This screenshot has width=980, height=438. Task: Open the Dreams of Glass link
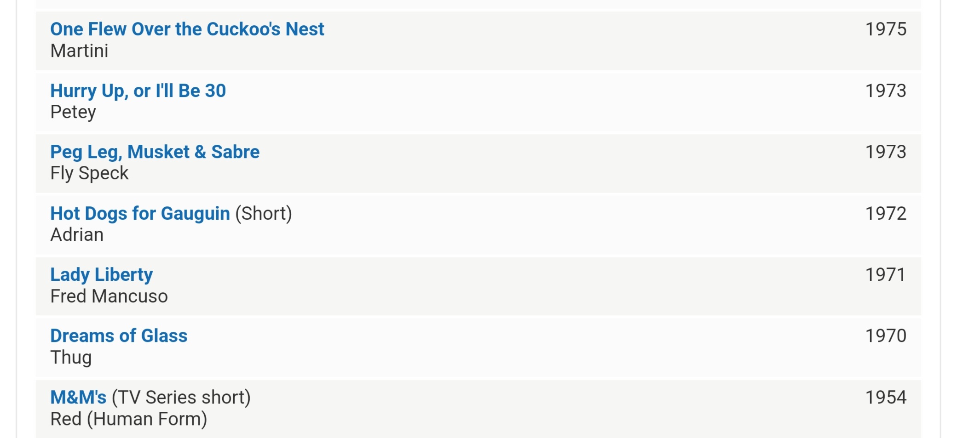[119, 336]
